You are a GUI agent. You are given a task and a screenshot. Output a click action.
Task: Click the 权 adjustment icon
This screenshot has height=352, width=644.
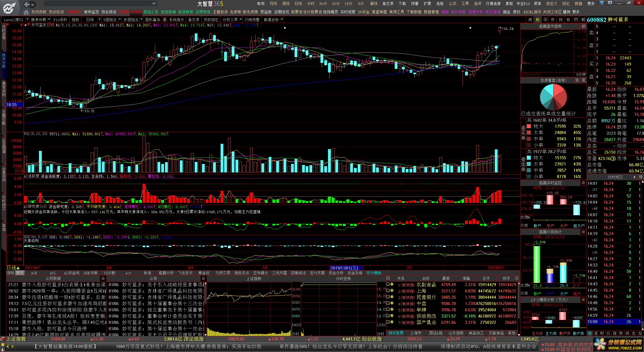553,20
